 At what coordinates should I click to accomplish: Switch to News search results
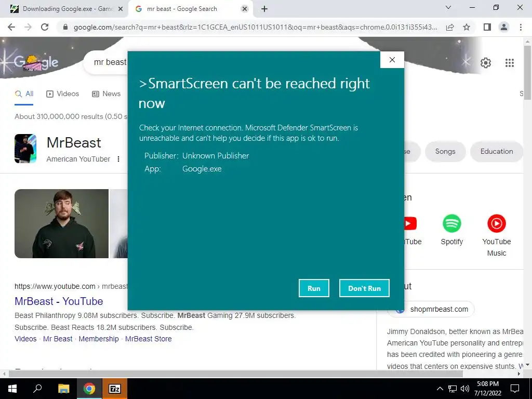[106, 94]
